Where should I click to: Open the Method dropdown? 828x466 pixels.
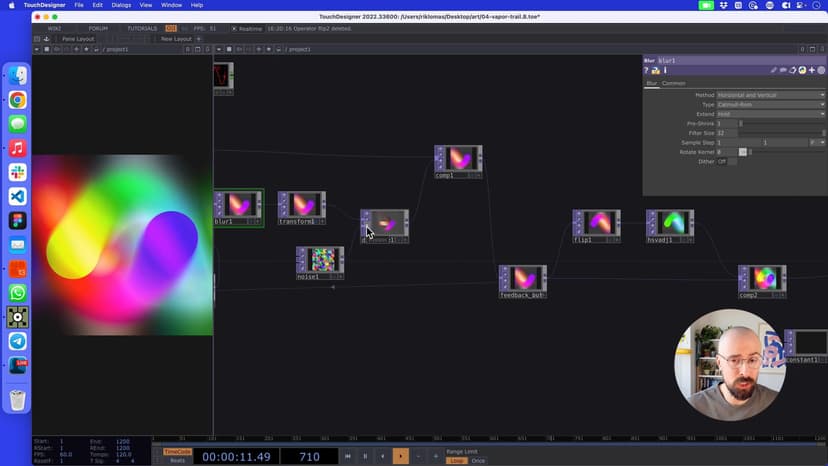(x=770, y=95)
